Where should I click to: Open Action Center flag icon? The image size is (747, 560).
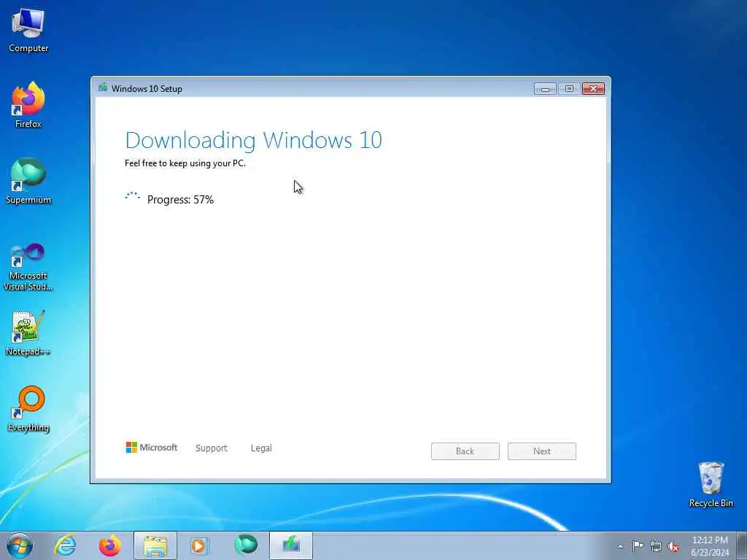pos(638,546)
